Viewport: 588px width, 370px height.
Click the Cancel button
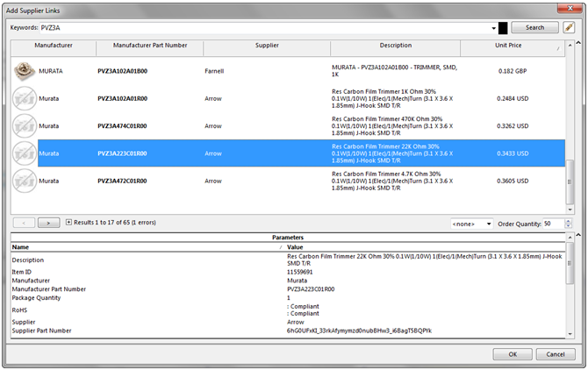[556, 354]
